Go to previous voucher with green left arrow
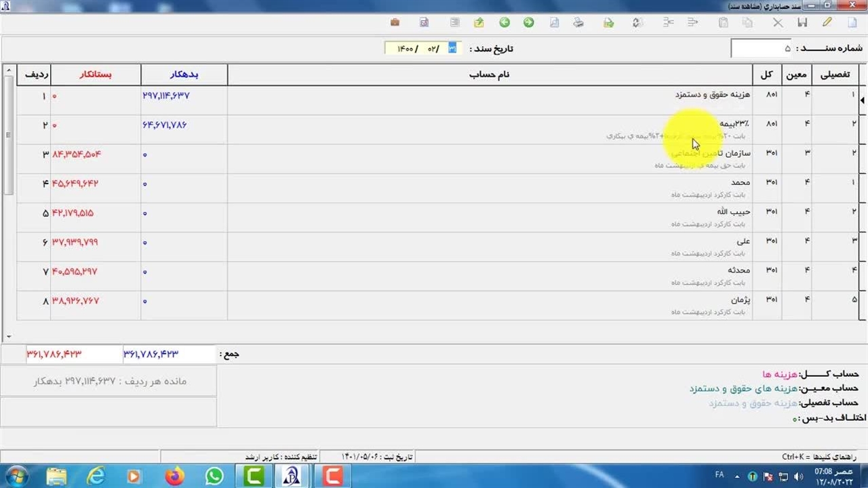Screen dimensions: 868x488 coord(505,22)
